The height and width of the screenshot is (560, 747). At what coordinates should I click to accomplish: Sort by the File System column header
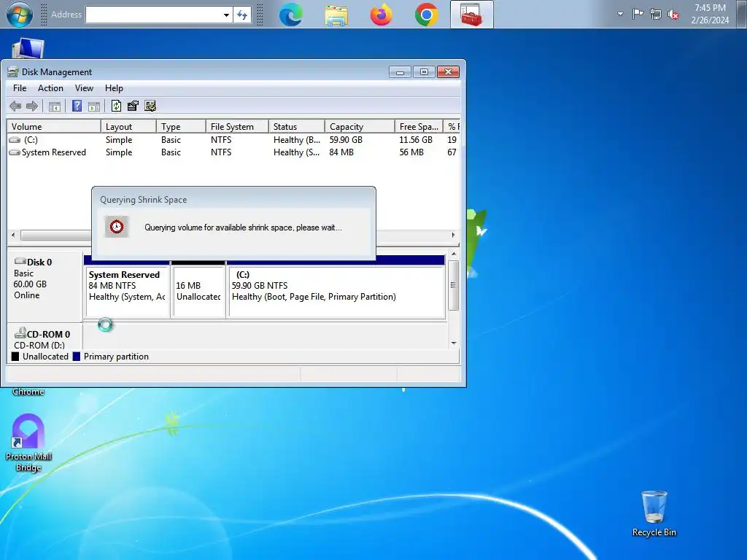[237, 127]
